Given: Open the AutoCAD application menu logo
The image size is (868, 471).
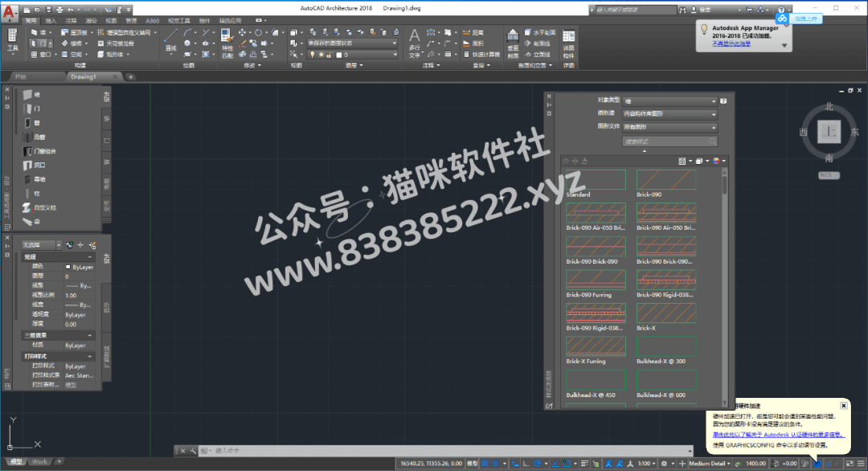Looking at the screenshot, I should 10,12.
